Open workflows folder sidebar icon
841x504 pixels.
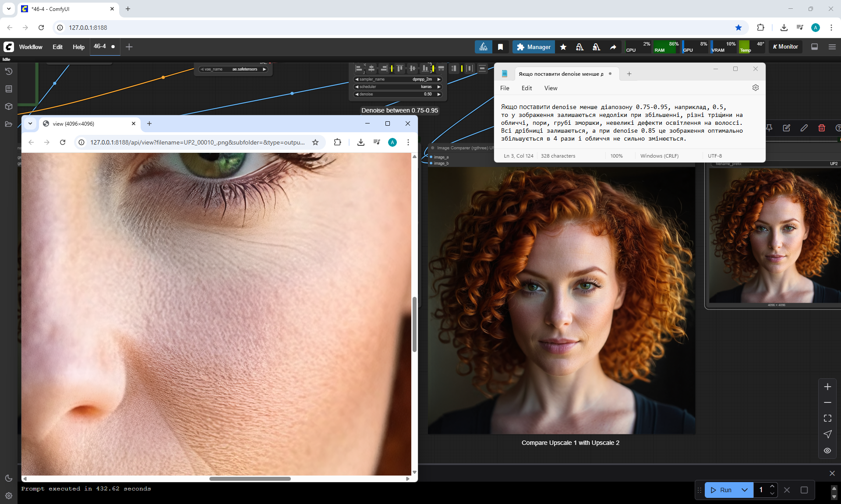pyautogui.click(x=9, y=124)
